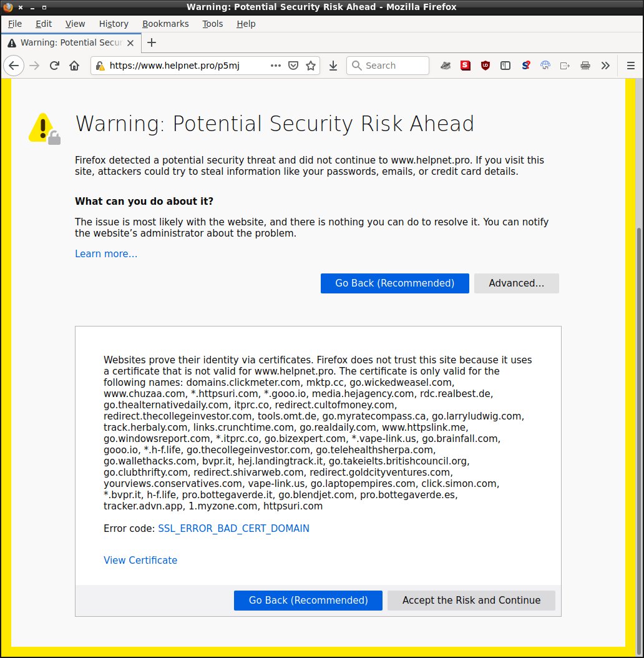644x658 pixels.
Task: Open page actions three-dot menu
Action: click(276, 66)
